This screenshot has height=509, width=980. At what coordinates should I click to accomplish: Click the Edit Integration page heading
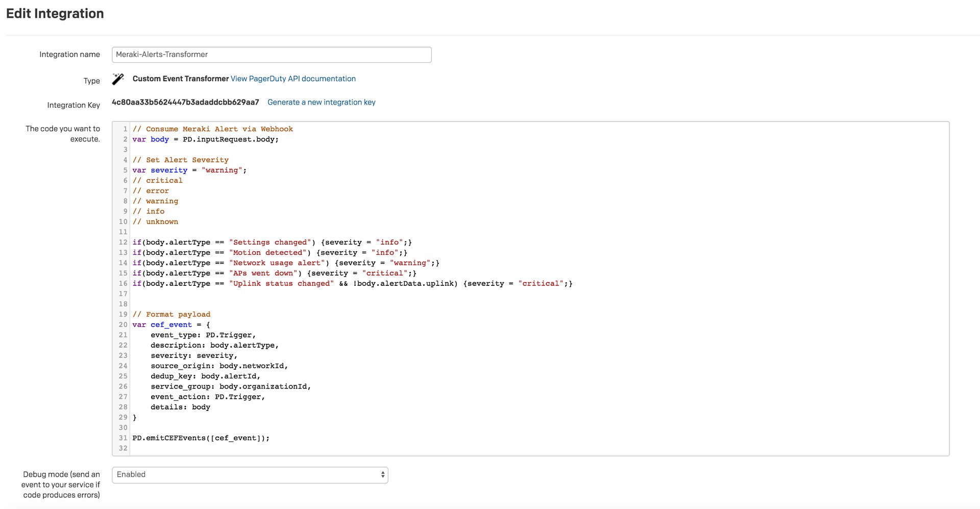click(55, 14)
